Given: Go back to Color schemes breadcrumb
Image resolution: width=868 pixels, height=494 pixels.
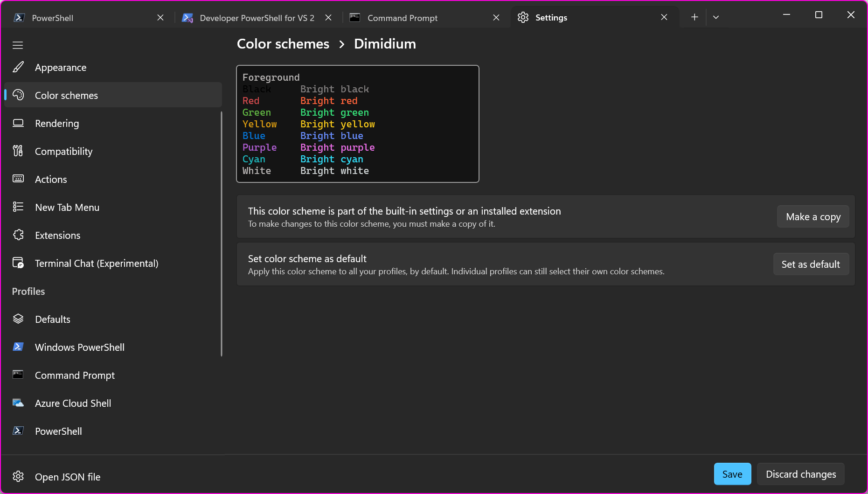Looking at the screenshot, I should click(283, 44).
